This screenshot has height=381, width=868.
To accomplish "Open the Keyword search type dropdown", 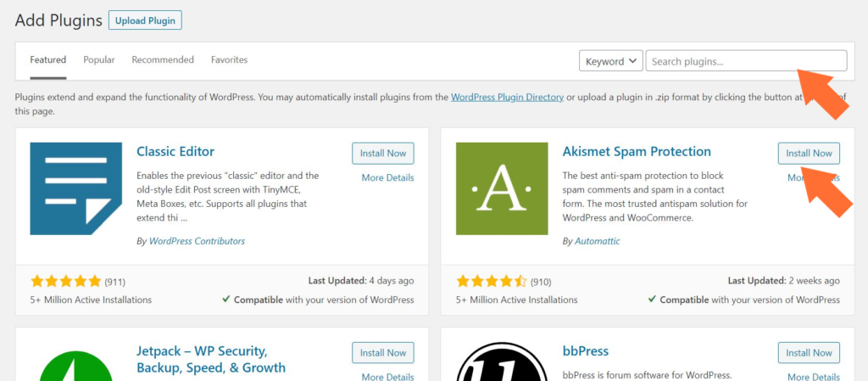I will pos(610,61).
